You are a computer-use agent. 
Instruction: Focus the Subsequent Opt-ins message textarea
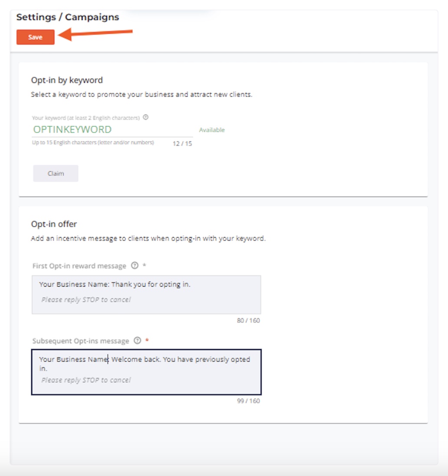pos(146,372)
